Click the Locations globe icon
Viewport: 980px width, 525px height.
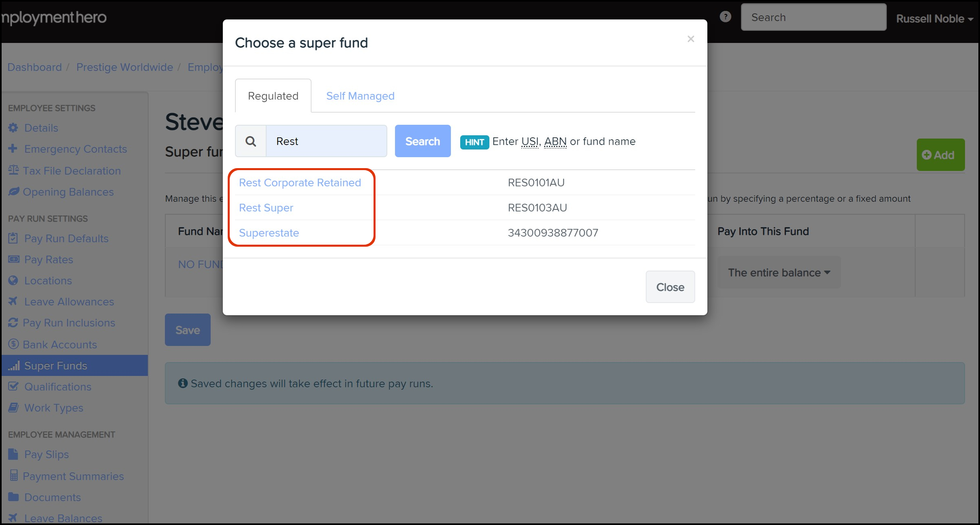click(x=13, y=280)
